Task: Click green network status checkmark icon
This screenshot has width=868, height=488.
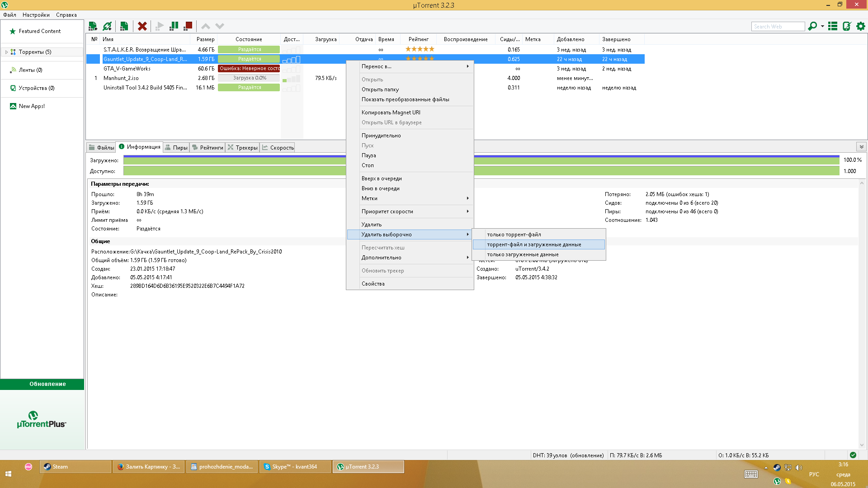Action: [853, 455]
